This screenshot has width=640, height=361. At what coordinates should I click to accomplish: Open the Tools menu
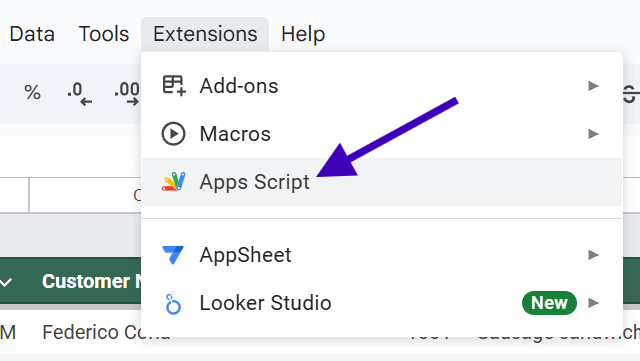(104, 34)
